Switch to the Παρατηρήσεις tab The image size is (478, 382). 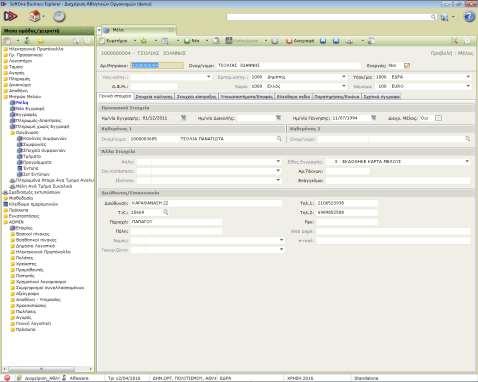337,97
